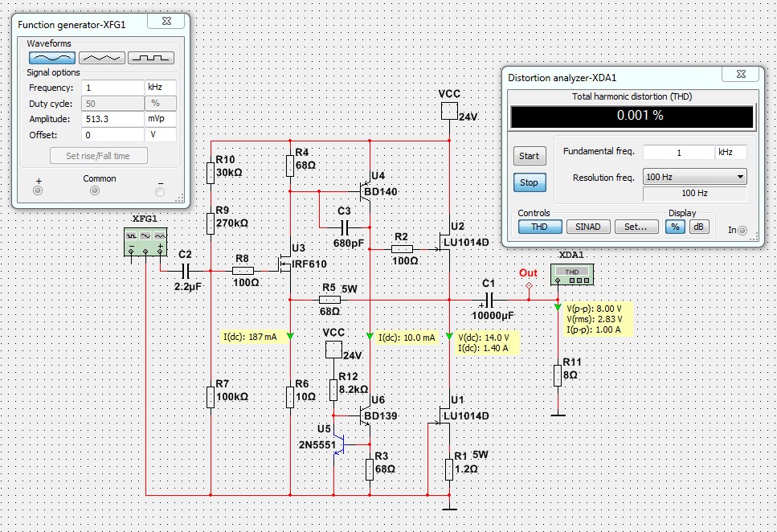Select the XFG1 function generator instrument
Image resolution: width=777 pixels, height=532 pixels.
[x=145, y=243]
